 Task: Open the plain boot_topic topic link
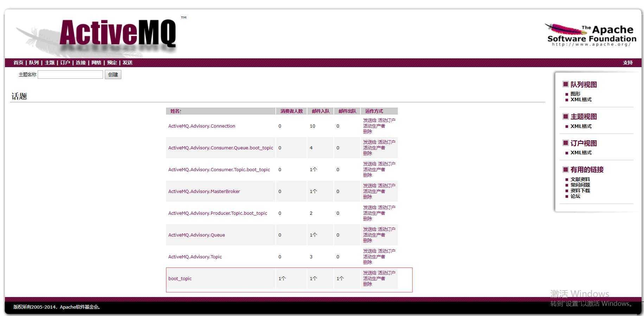tap(180, 278)
